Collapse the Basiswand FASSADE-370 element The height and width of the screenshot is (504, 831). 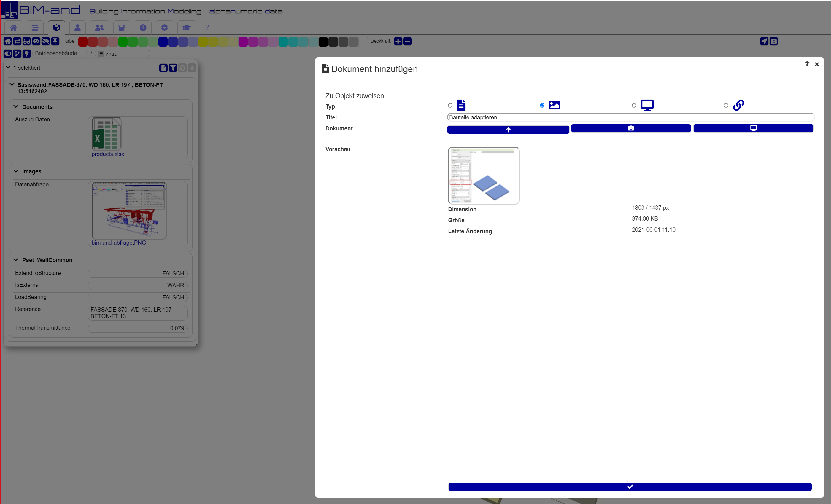click(12, 84)
